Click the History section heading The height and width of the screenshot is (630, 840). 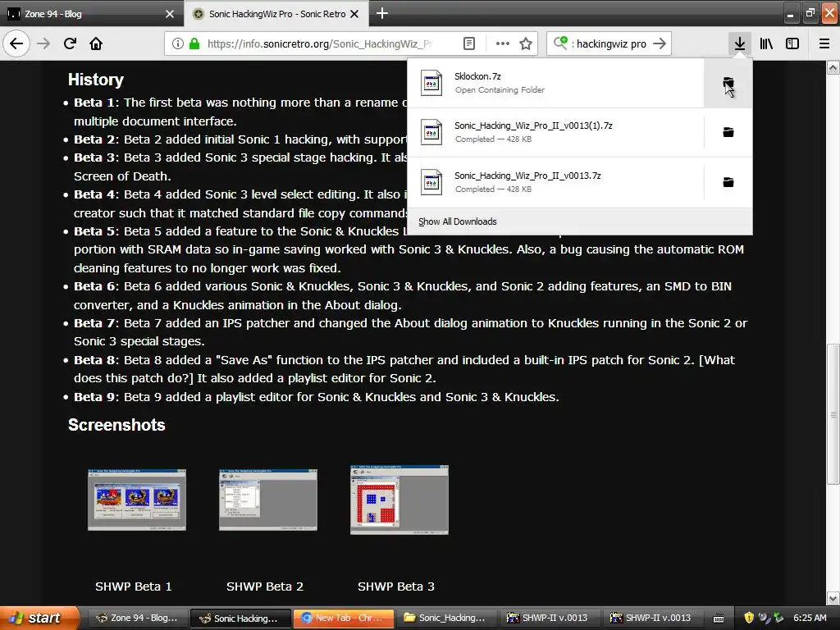click(x=96, y=80)
